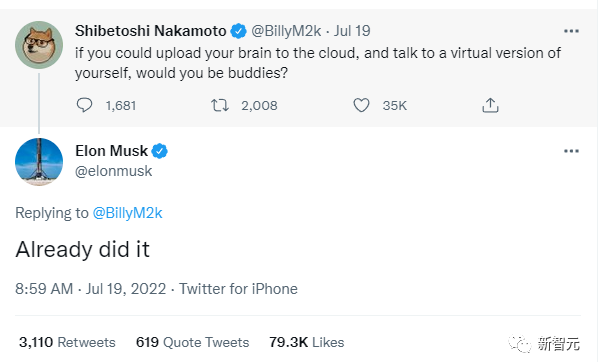The image size is (598, 362).
Task: Click Elon Musk's blue verified badge
Action: pos(159,151)
